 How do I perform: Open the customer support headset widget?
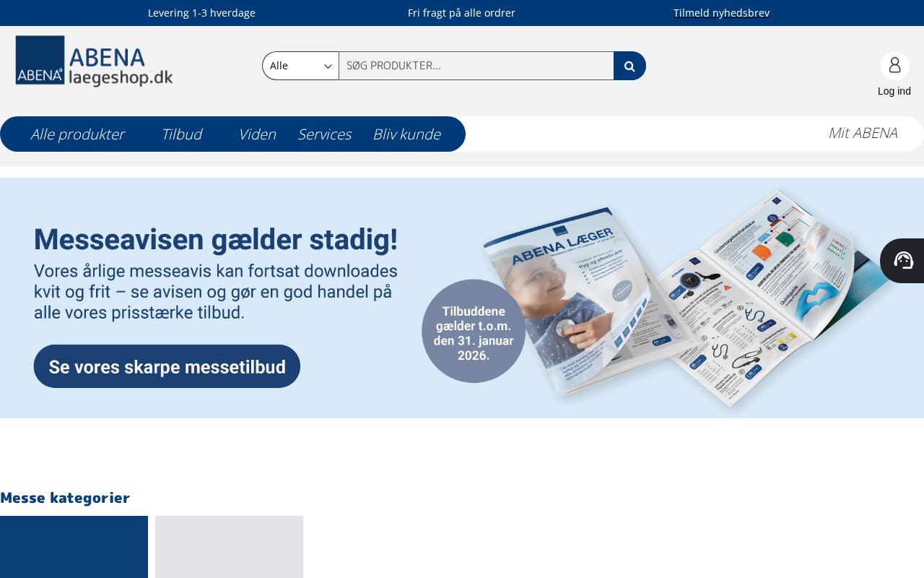click(903, 261)
